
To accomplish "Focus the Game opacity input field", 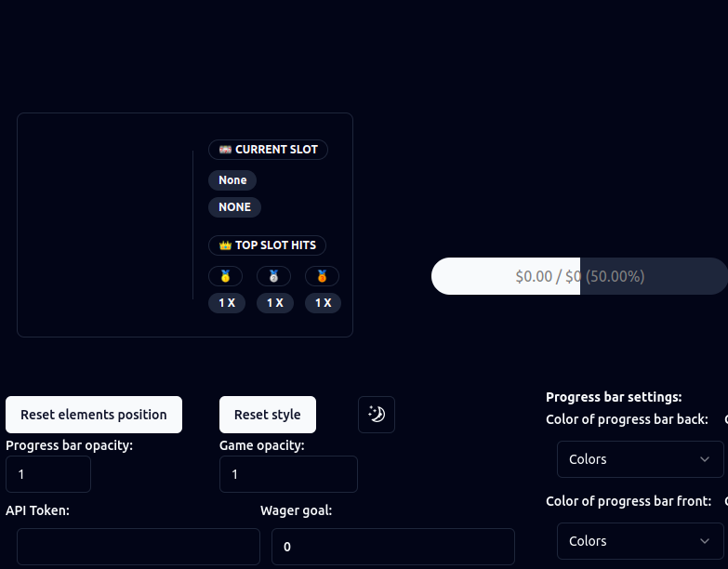I will (x=288, y=474).
